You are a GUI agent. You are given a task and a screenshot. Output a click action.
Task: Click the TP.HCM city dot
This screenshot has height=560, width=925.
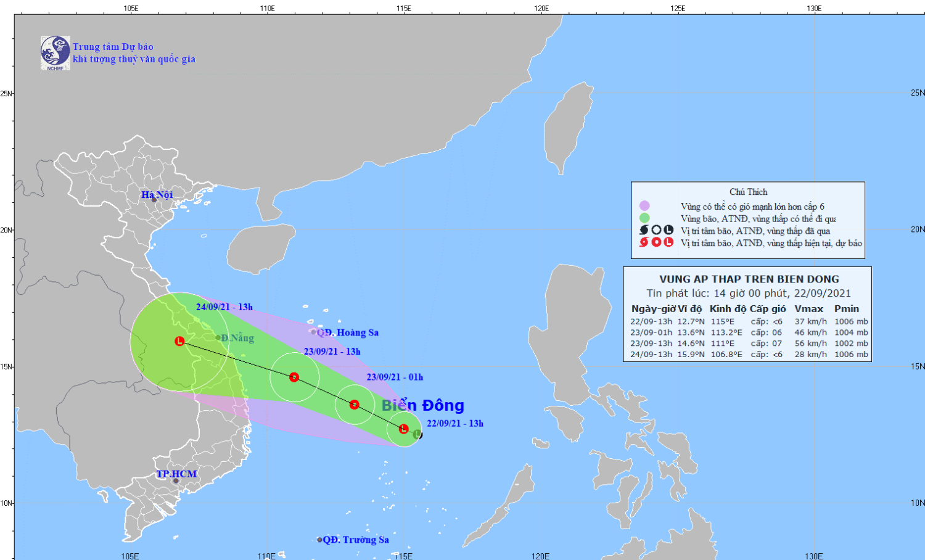tap(175, 481)
